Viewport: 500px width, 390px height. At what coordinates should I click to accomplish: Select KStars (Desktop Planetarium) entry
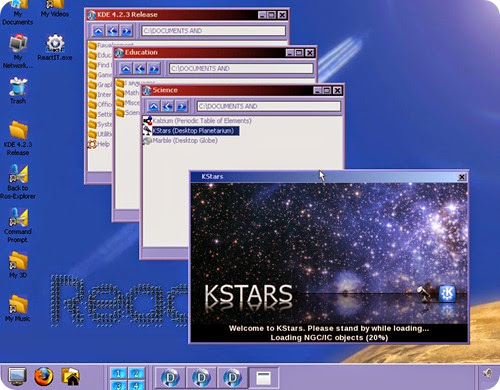coord(191,131)
